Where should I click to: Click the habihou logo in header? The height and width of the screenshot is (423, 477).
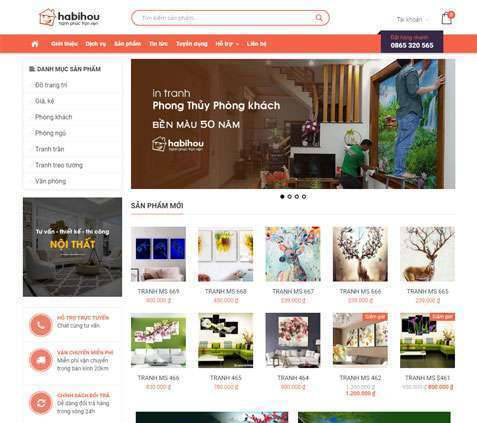pyautogui.click(x=69, y=17)
